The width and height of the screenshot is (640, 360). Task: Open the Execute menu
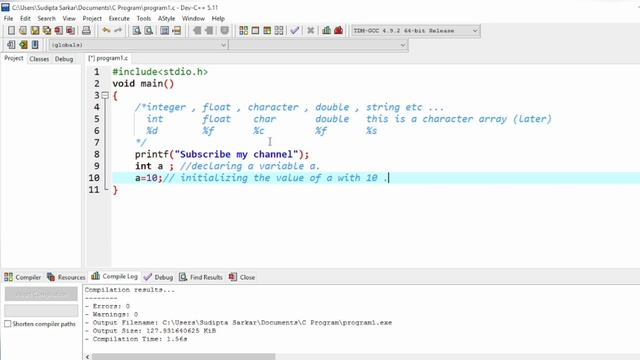(x=119, y=18)
